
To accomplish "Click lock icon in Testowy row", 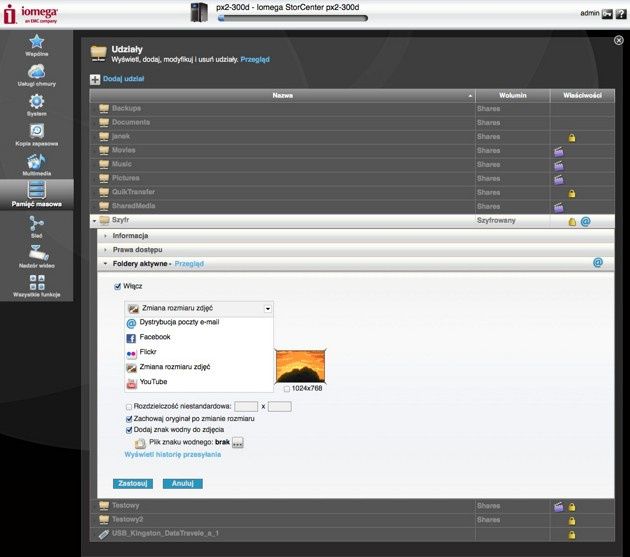I will click(x=572, y=507).
